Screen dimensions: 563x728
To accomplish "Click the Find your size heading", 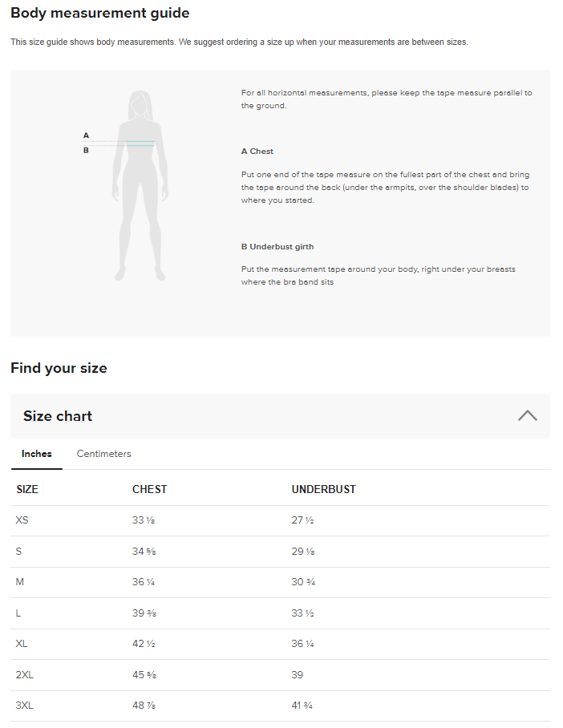I will pos(59,368).
